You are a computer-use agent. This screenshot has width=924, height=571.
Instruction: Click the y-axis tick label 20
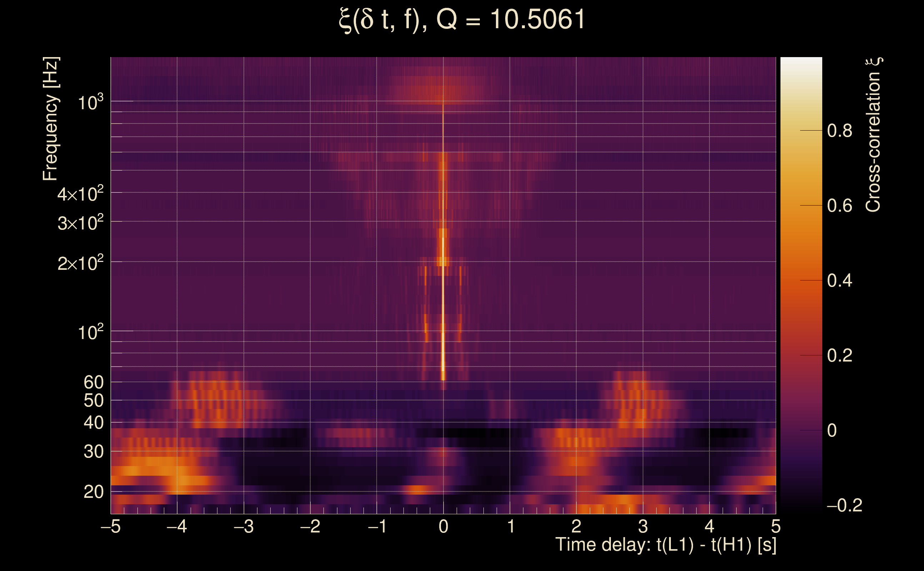[x=93, y=492]
